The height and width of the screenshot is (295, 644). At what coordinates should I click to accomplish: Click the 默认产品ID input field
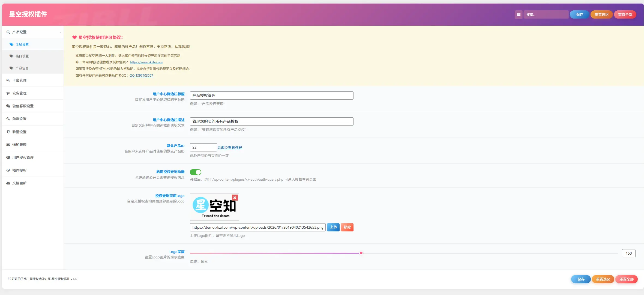click(203, 147)
